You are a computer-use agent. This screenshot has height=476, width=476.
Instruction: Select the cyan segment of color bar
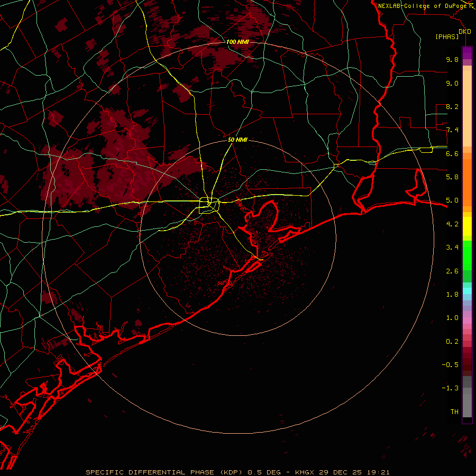467,290
